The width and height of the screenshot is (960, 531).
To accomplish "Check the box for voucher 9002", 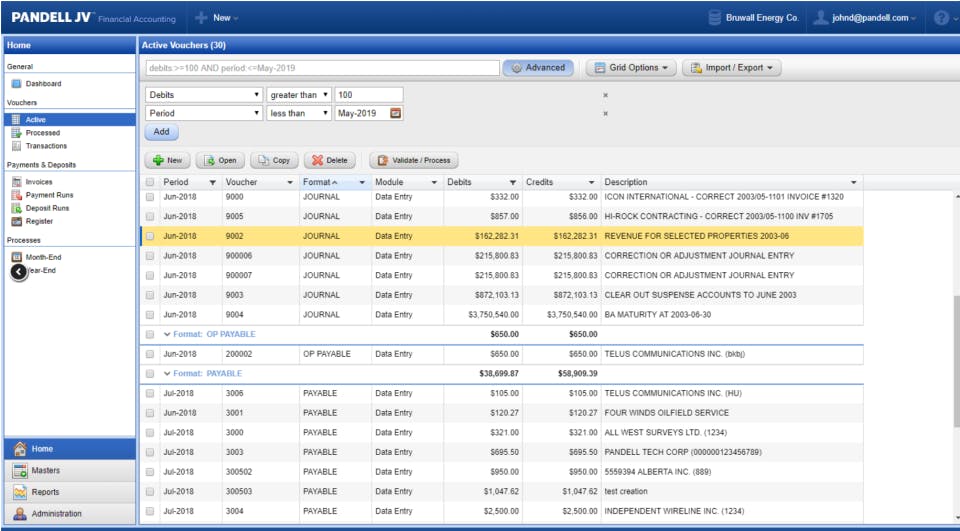I will pyautogui.click(x=150, y=236).
